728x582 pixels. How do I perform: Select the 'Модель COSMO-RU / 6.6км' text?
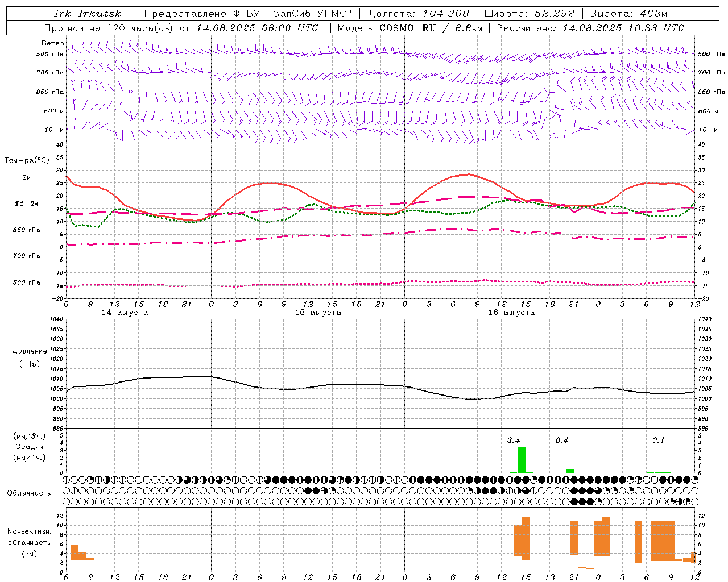pyautogui.click(x=410, y=28)
